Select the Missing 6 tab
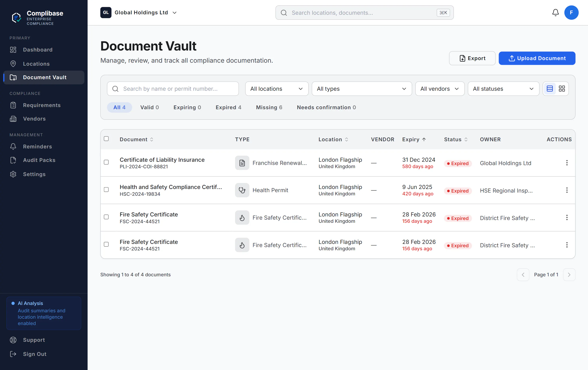This screenshot has width=588, height=370. pos(269,107)
